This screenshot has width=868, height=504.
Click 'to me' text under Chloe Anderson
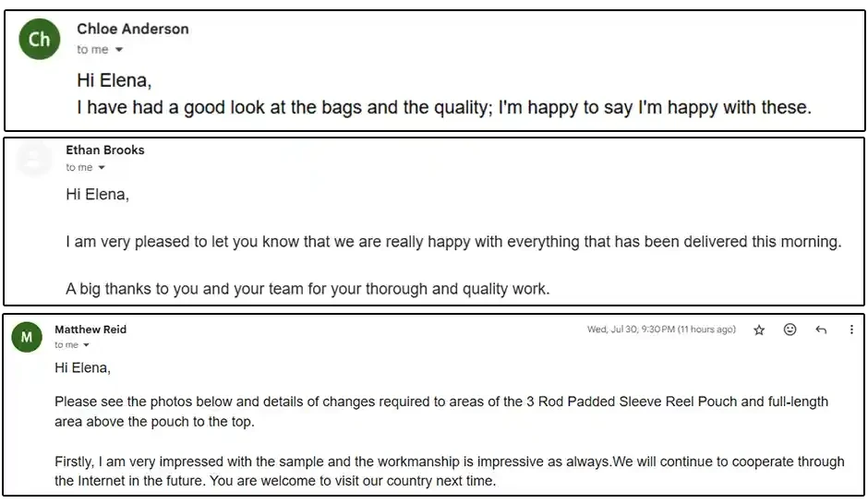[92, 50]
